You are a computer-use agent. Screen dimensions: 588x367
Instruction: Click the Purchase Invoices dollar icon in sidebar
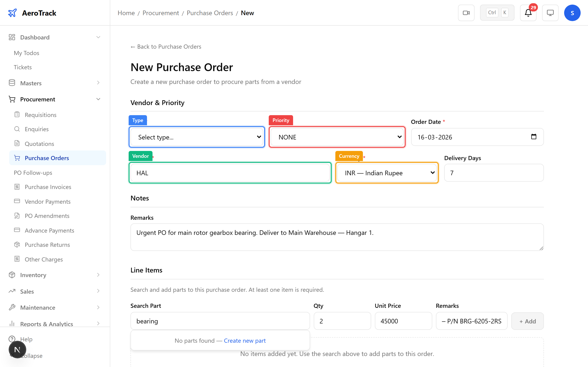(x=17, y=187)
